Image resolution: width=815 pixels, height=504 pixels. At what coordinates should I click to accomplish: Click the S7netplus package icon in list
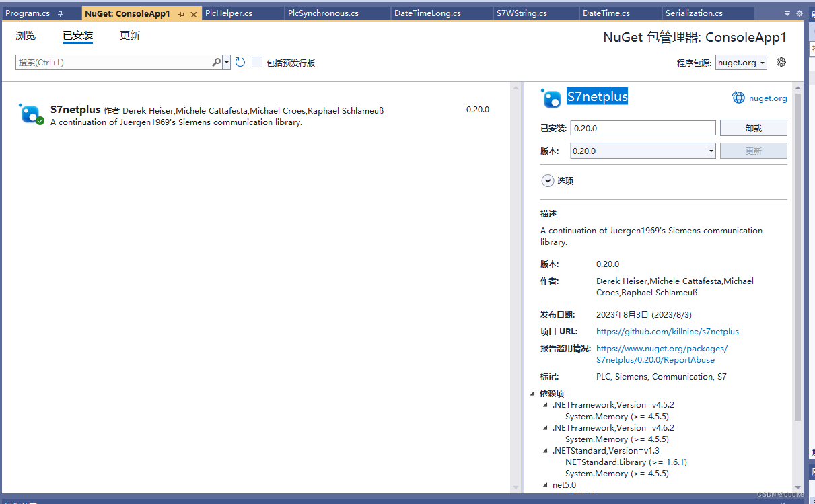(x=32, y=114)
